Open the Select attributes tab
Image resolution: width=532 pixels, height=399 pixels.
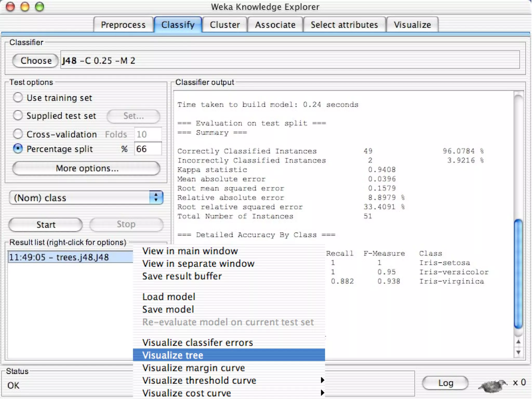(x=344, y=25)
